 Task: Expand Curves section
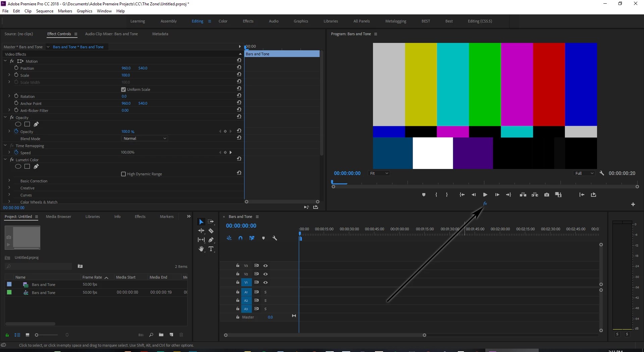(9, 194)
